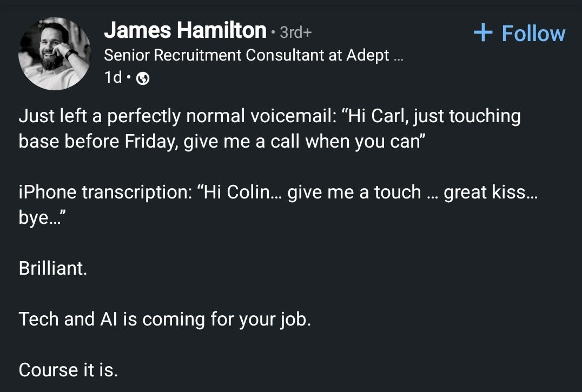The image size is (582, 392).
Task: Open the James Hamilton name link
Action: pos(185,30)
